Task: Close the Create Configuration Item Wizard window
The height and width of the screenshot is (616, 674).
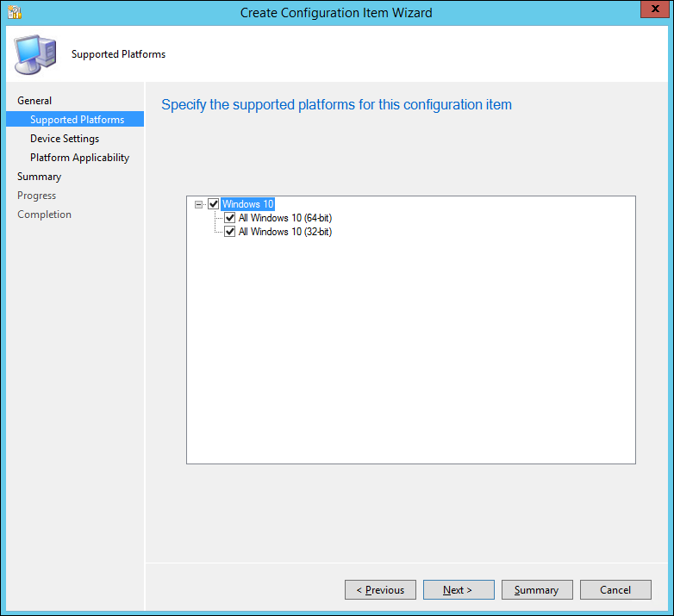Action: tap(655, 9)
